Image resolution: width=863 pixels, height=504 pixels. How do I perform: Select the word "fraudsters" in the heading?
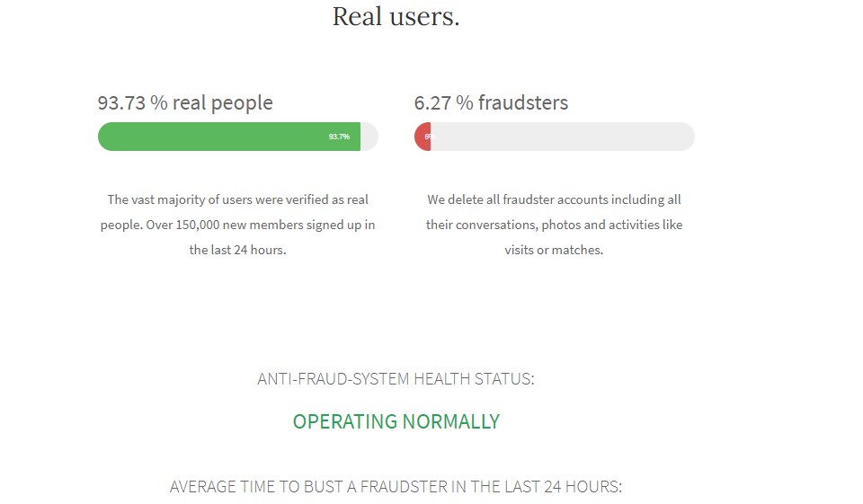pyautogui.click(x=523, y=103)
